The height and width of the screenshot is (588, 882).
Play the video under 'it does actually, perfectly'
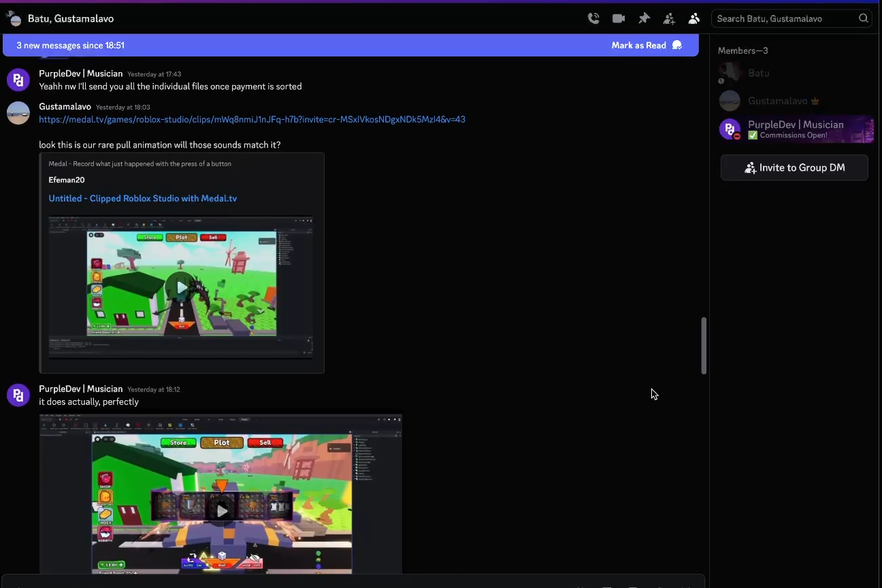coord(221,510)
